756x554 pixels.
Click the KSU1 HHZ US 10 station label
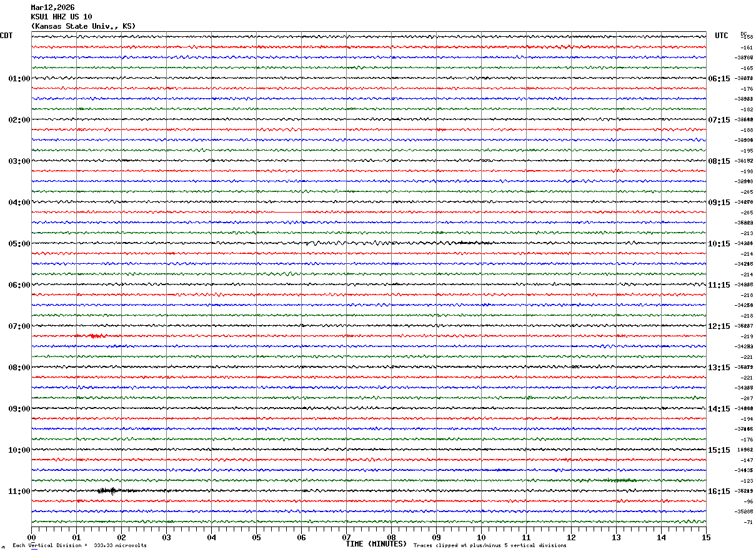point(61,17)
